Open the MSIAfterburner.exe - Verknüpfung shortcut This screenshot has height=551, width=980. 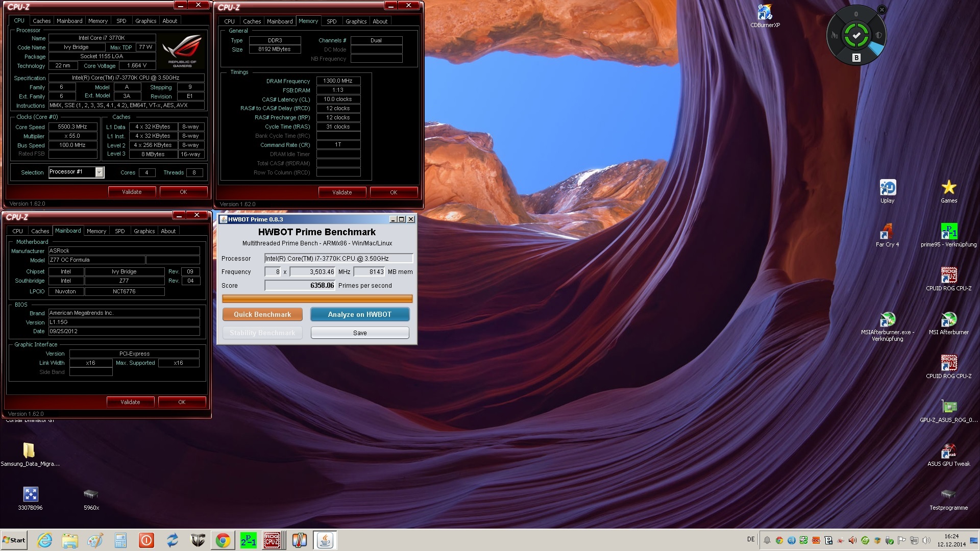pyautogui.click(x=887, y=327)
